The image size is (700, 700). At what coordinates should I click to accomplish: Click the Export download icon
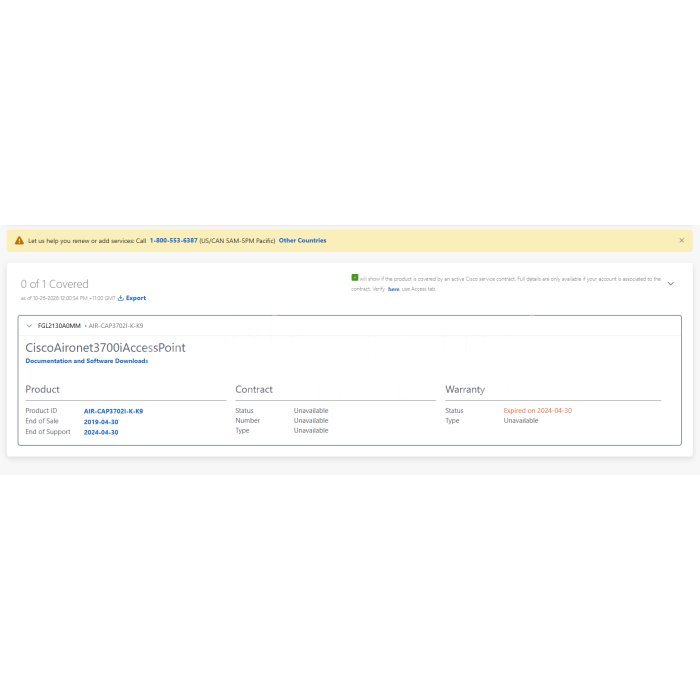(x=121, y=298)
